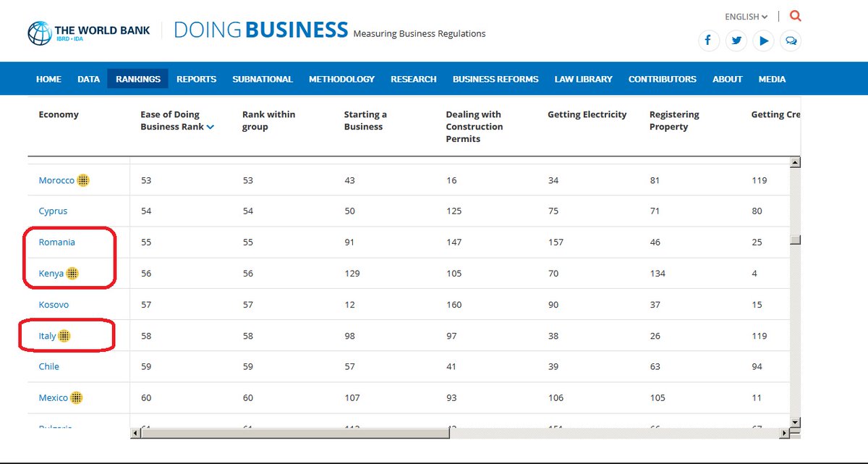This screenshot has width=868, height=464.
Task: Click the yellow grid icon beside Mexico
Action: [x=77, y=397]
